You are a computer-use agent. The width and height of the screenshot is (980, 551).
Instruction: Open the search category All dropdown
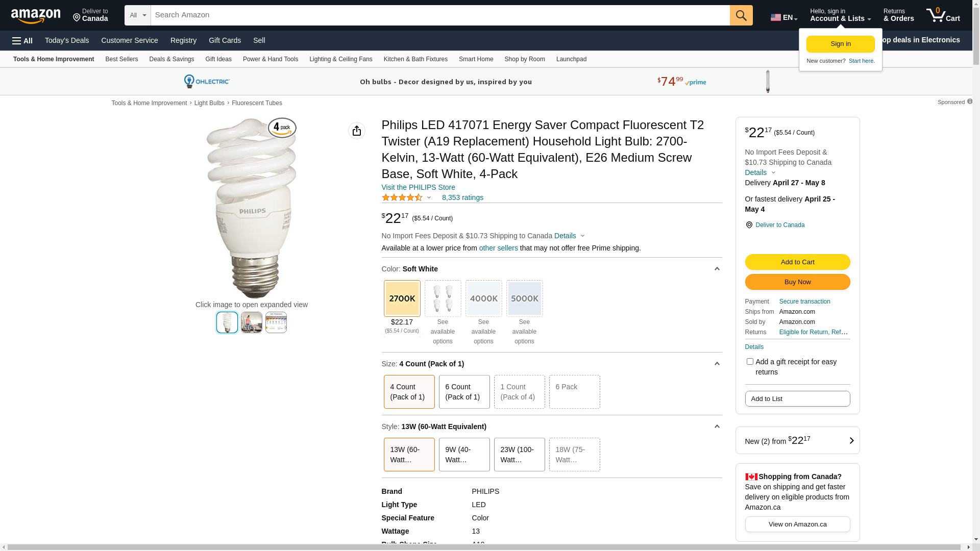click(x=137, y=15)
